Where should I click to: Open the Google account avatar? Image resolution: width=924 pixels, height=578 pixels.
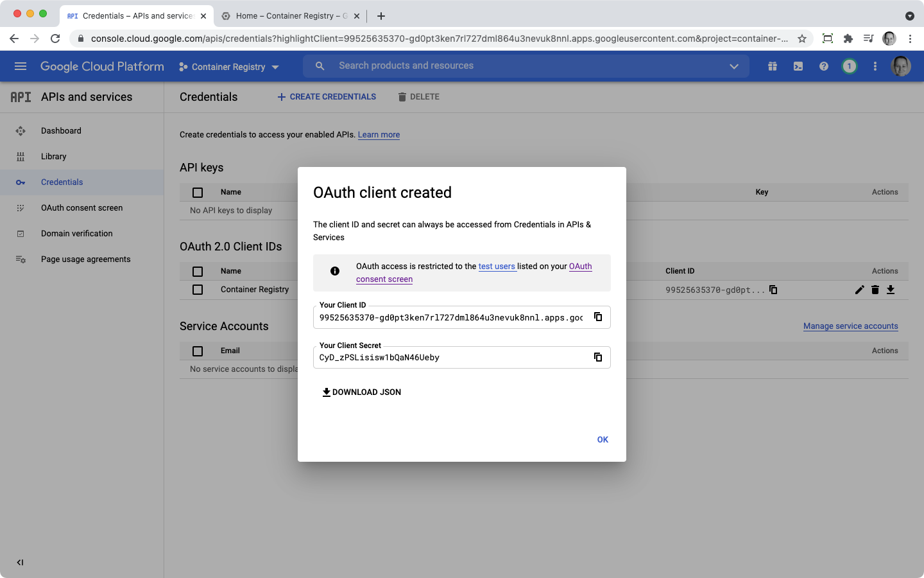[901, 66]
